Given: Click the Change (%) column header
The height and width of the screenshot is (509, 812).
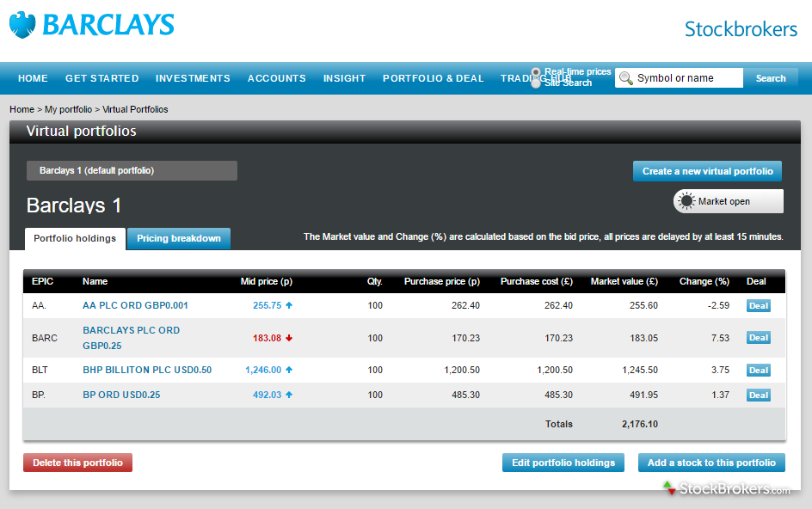Looking at the screenshot, I should (704, 282).
